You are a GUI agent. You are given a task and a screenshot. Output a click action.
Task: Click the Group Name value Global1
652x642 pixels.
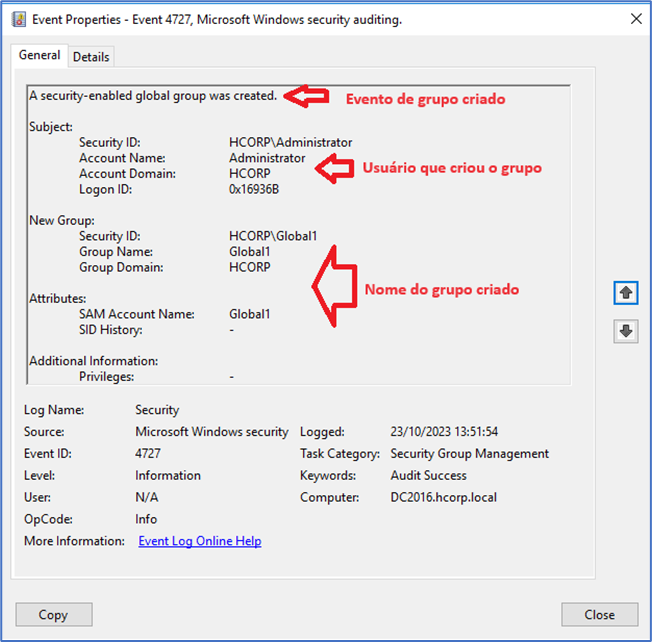(250, 252)
